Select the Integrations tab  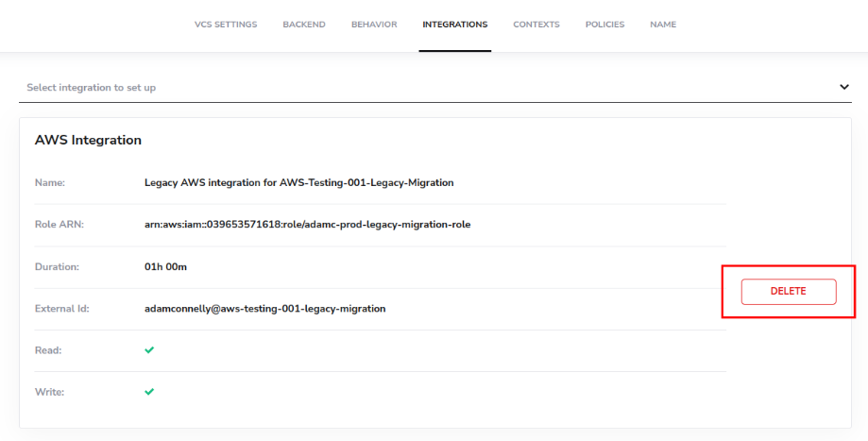[455, 25]
